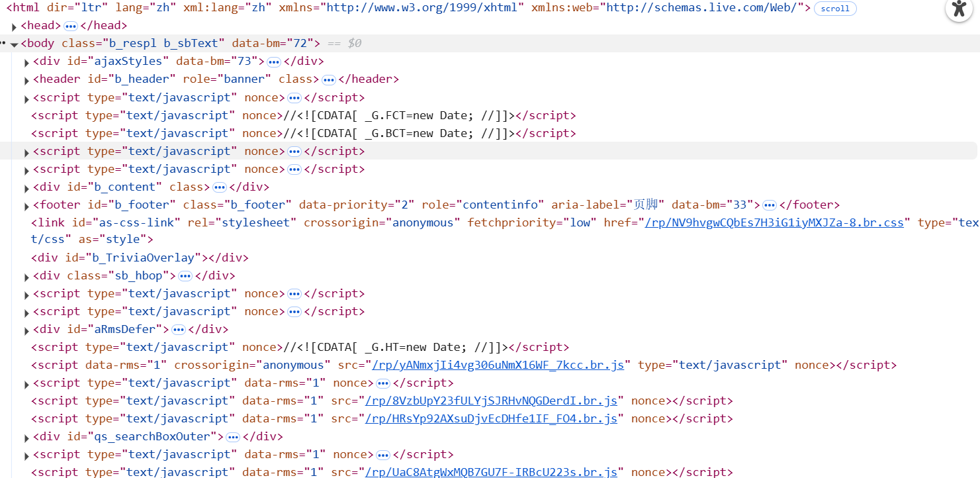The height and width of the screenshot is (478, 980).
Task: Click ellipsis in the ajaxStyles div row
Action: tap(273, 62)
